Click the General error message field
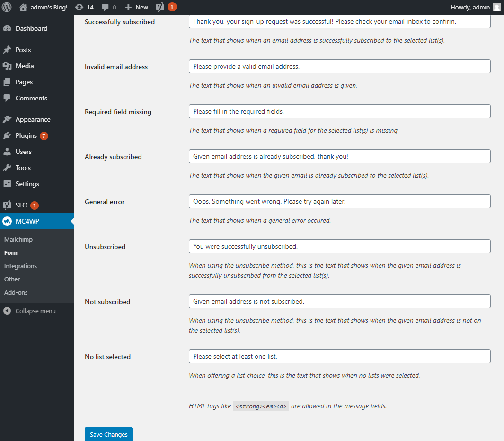The height and width of the screenshot is (441, 504). pos(339,201)
